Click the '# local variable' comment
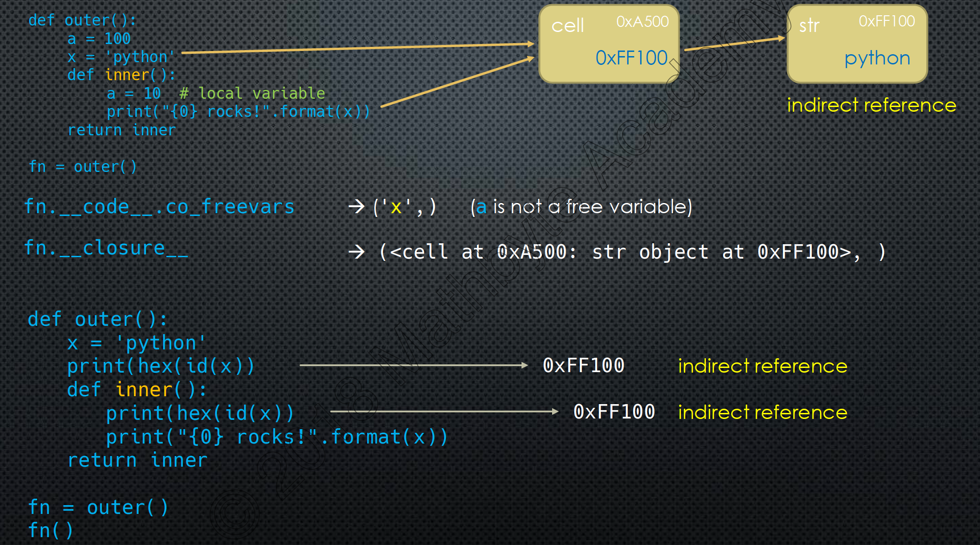This screenshot has height=545, width=980. (x=252, y=93)
